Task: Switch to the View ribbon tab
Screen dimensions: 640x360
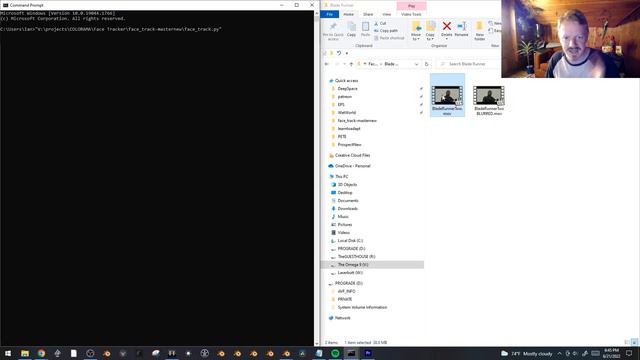Action: click(386, 14)
